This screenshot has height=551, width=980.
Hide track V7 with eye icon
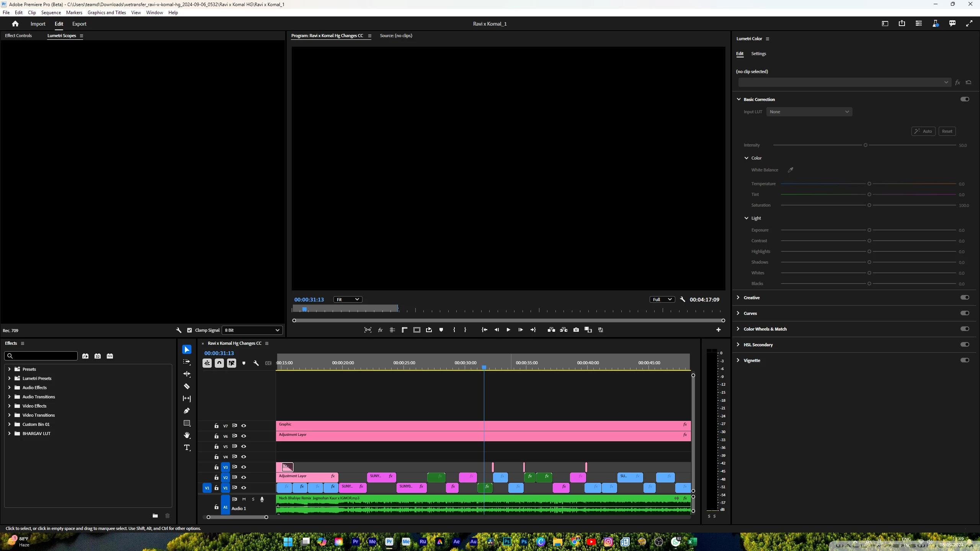243,425
